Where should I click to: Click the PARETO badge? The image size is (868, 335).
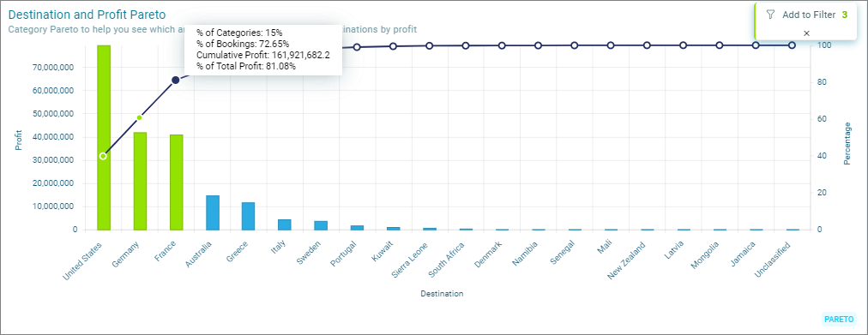coord(839,319)
